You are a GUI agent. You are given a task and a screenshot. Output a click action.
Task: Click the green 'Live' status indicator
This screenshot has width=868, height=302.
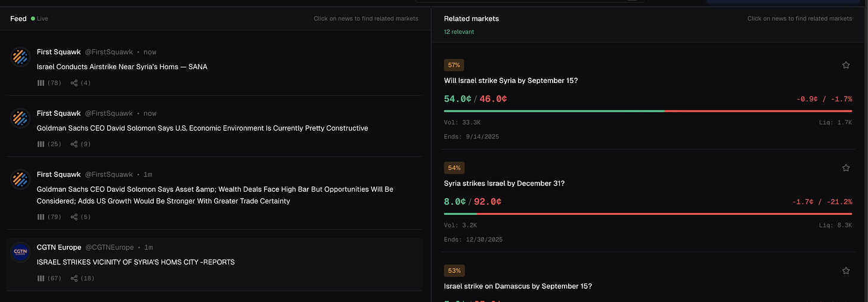coord(39,19)
